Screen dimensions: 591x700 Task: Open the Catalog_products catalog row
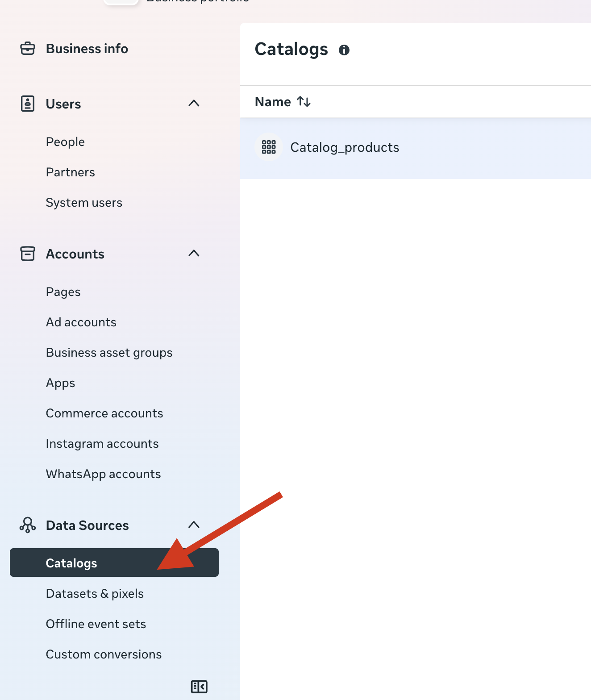tap(345, 147)
